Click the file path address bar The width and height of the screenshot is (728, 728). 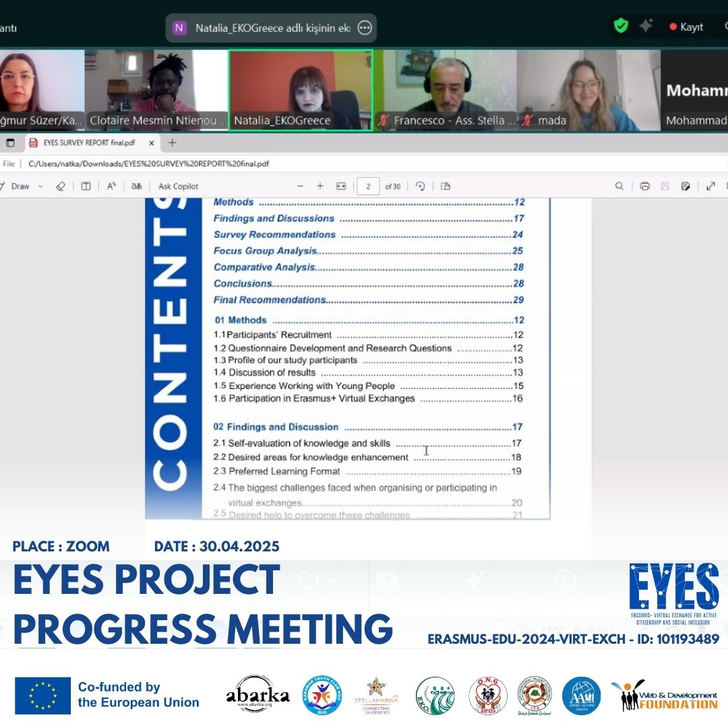[148, 163]
